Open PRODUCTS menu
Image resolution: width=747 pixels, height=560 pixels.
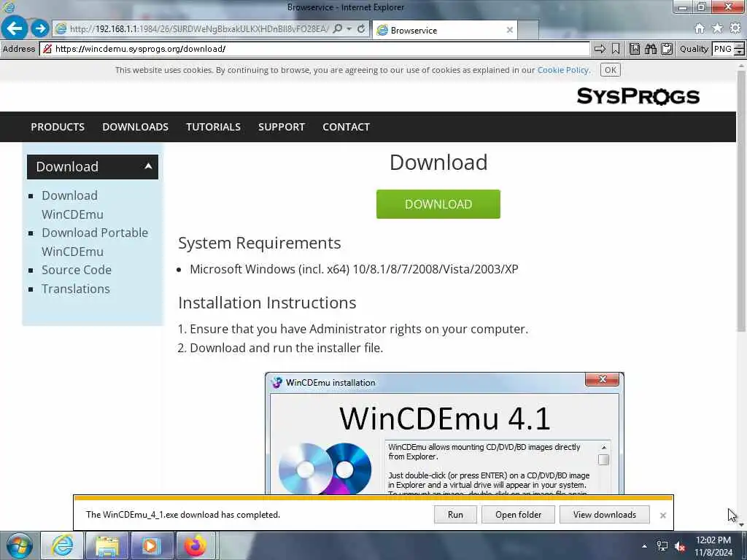point(58,127)
